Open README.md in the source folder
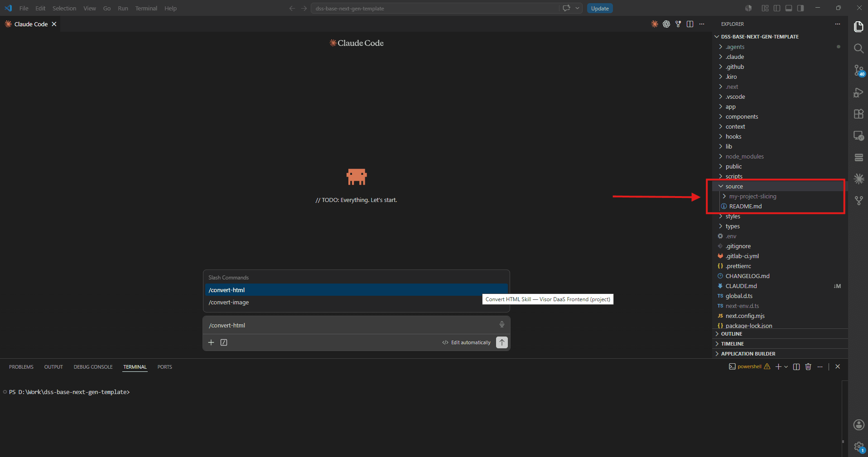Screen dimensions: 868x457 click(x=779, y=206)
